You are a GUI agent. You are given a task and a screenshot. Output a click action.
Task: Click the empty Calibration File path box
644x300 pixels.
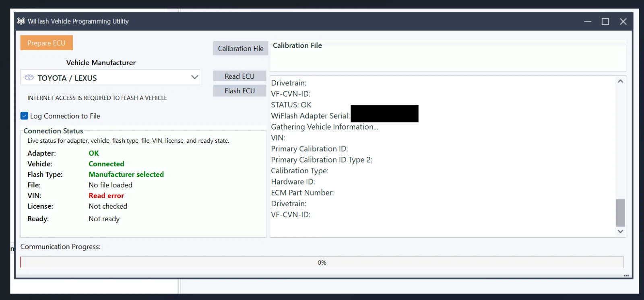(x=448, y=58)
